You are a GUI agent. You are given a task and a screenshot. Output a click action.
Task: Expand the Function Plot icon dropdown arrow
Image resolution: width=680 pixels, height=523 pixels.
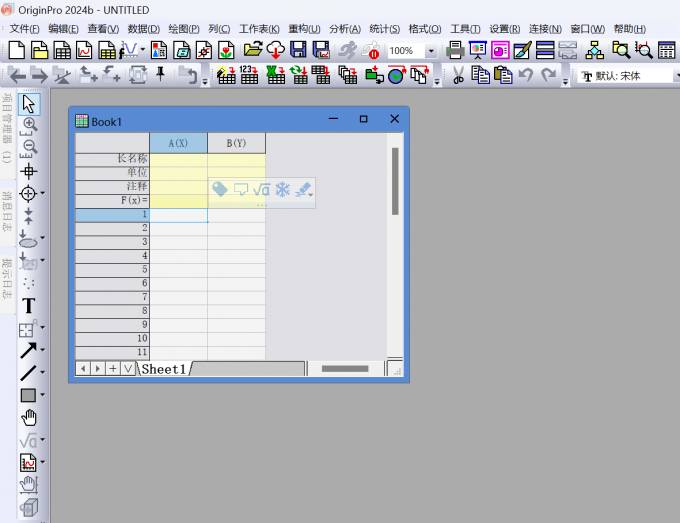(143, 49)
